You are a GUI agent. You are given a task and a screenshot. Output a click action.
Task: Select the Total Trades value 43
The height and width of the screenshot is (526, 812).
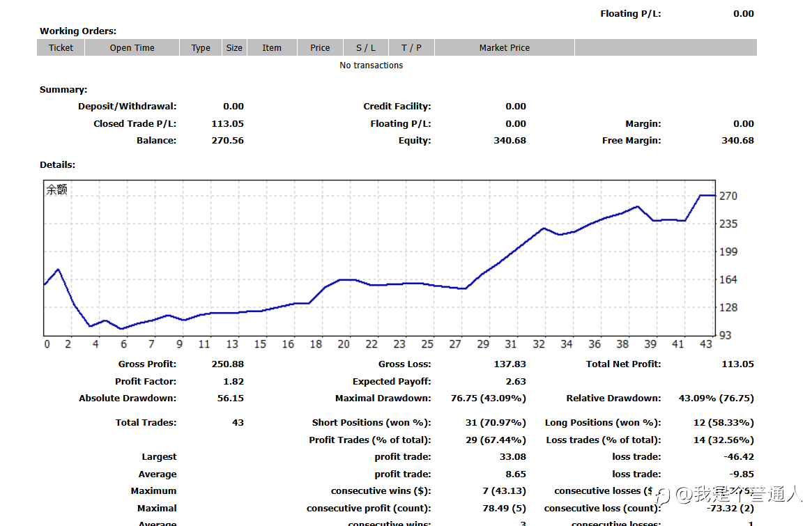[238, 422]
